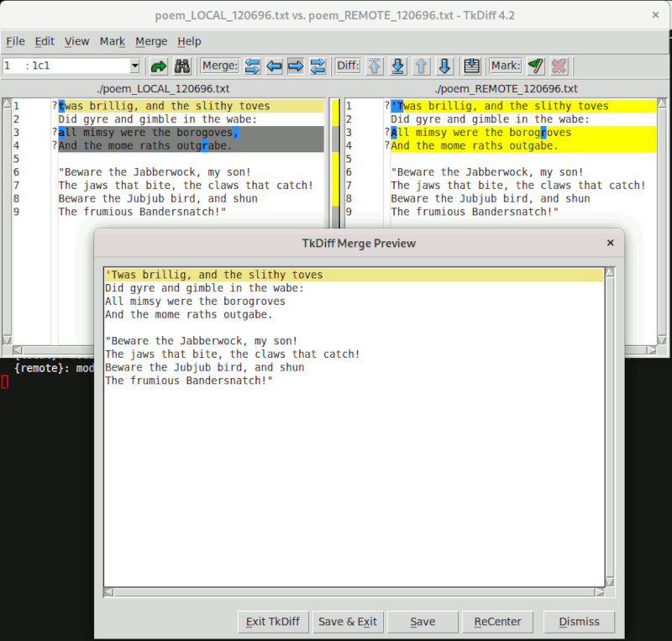Click the Merge Preview vertical scrollbar
Screen dimensions: 672x641
610,427
